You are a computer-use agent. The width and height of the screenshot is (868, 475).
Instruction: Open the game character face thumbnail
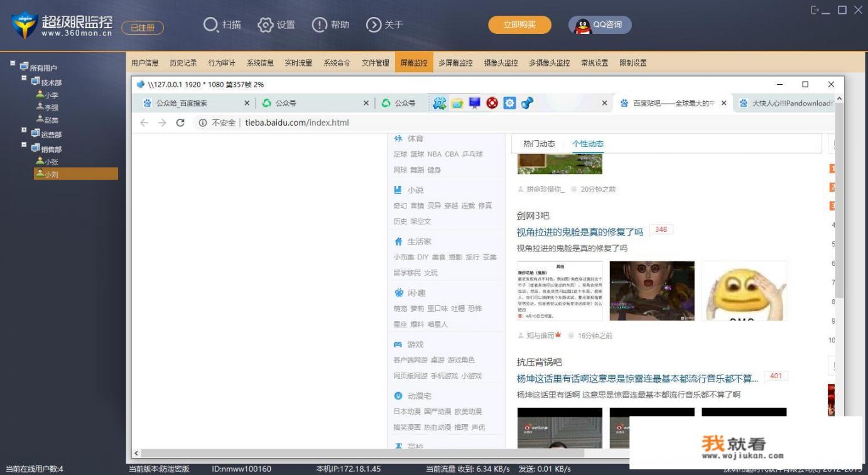pos(652,291)
